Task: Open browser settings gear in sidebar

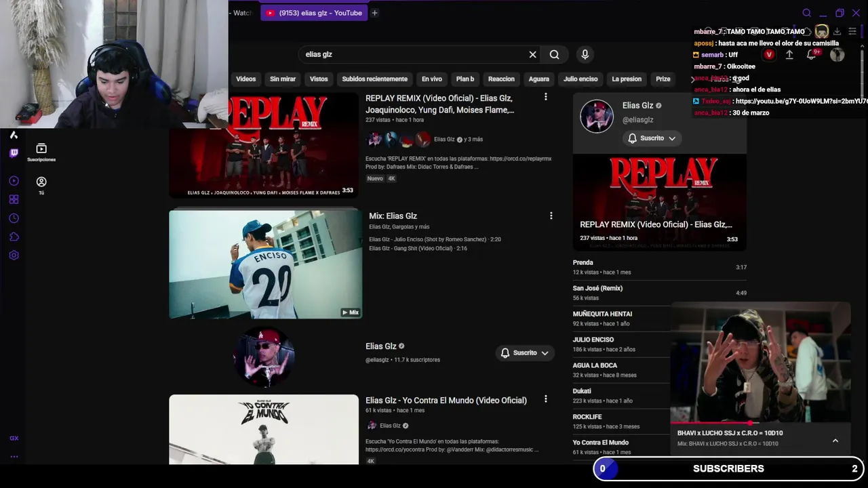Action: tap(14, 256)
